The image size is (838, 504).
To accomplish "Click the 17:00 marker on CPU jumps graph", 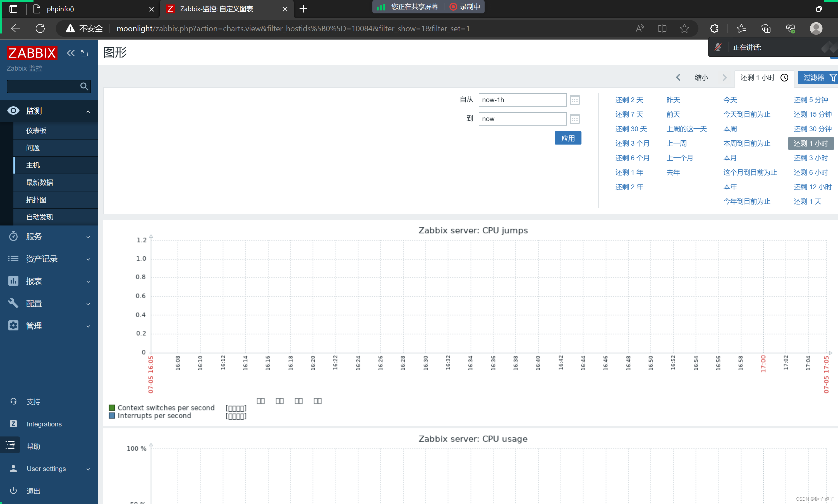I will pos(763,364).
